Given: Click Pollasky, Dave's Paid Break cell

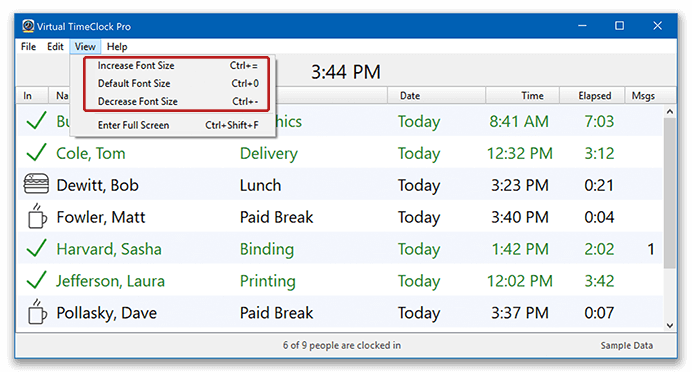Looking at the screenshot, I should tap(276, 313).
